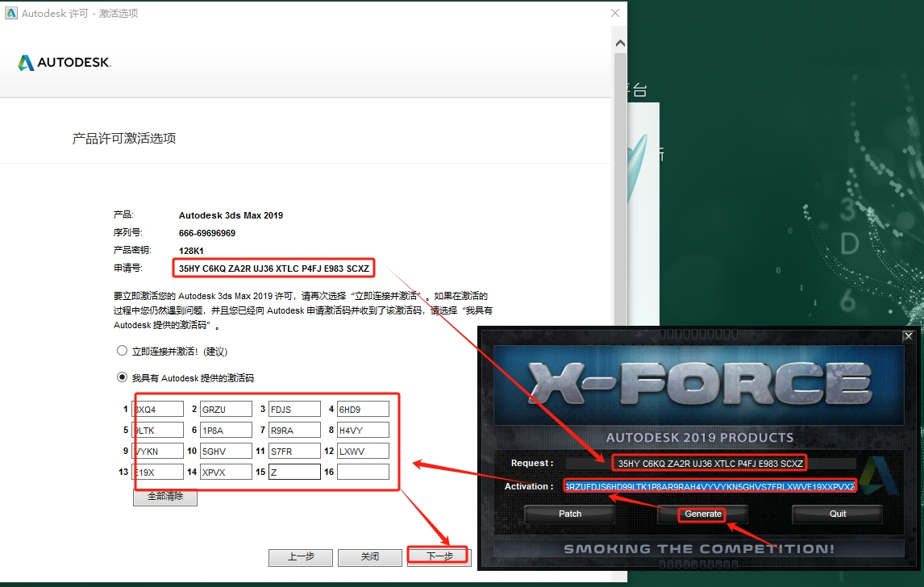
Task: Click the next step (下一步) button
Action: 439,557
